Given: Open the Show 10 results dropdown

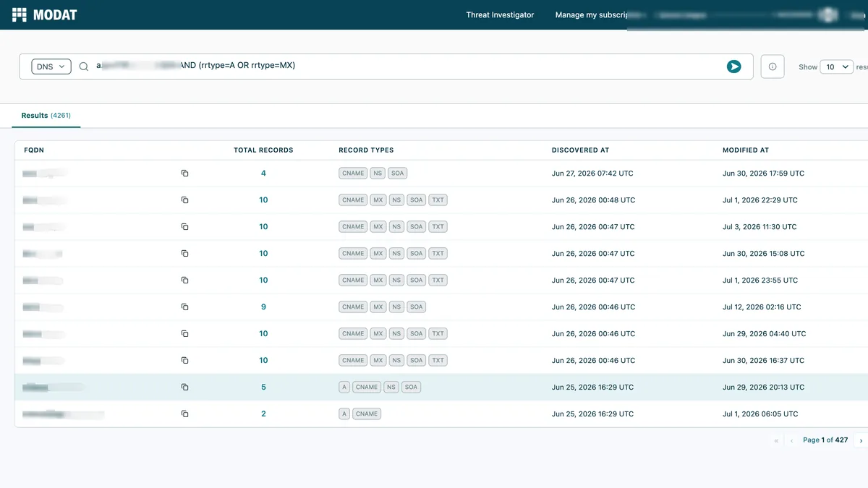Looking at the screenshot, I should (x=836, y=67).
